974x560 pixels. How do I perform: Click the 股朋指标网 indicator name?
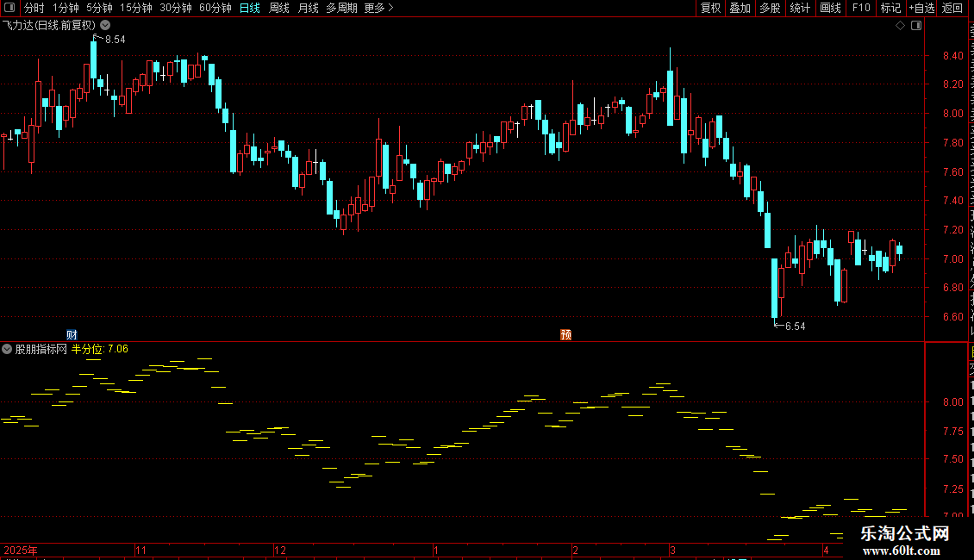[41, 349]
